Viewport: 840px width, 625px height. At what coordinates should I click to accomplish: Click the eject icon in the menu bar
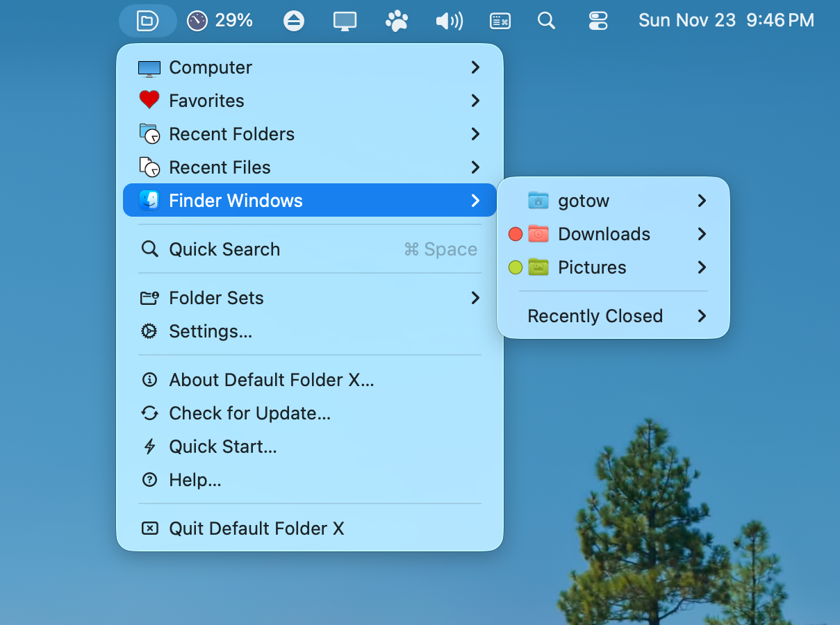(294, 21)
